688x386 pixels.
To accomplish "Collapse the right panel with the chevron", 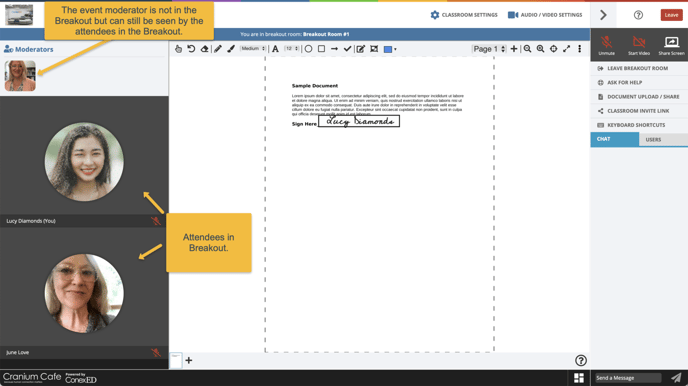I will (x=603, y=15).
